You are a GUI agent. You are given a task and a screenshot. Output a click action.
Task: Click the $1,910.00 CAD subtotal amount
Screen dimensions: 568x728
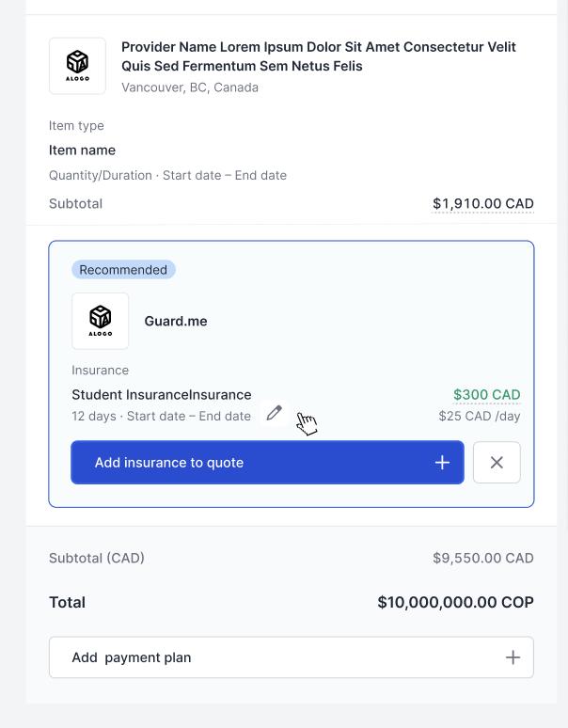click(x=482, y=204)
